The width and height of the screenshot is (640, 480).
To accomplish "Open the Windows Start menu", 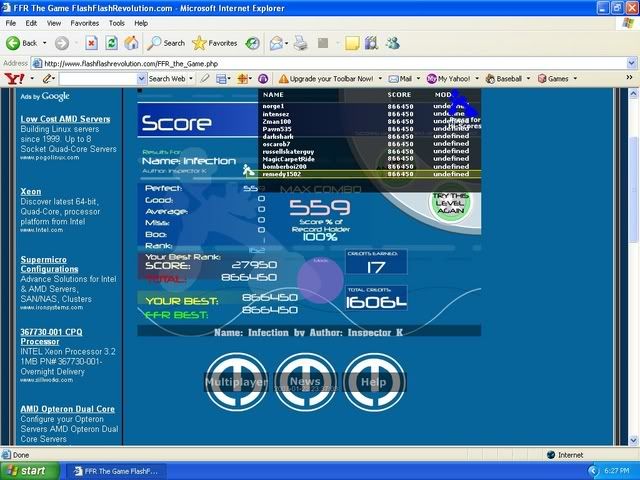I will click(27, 470).
